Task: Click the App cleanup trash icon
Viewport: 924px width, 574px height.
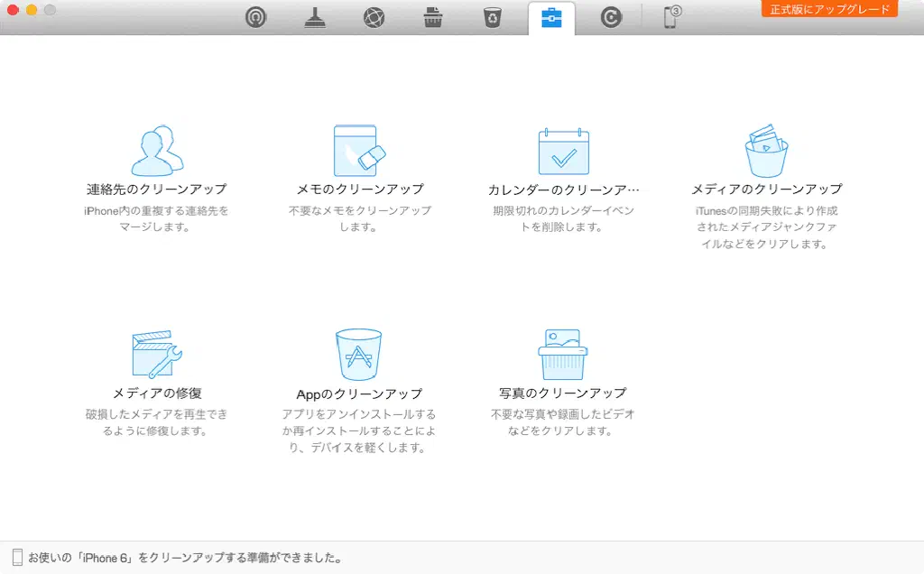Action: (x=359, y=355)
